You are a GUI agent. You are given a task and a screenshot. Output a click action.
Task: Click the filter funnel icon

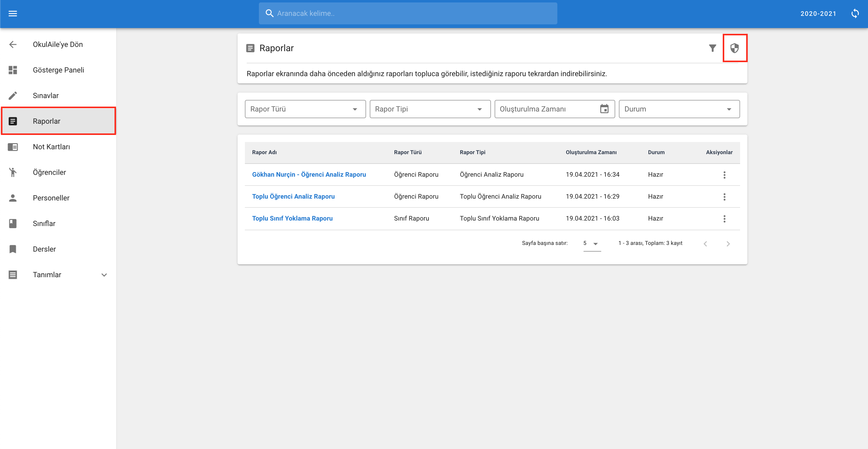[x=712, y=48]
